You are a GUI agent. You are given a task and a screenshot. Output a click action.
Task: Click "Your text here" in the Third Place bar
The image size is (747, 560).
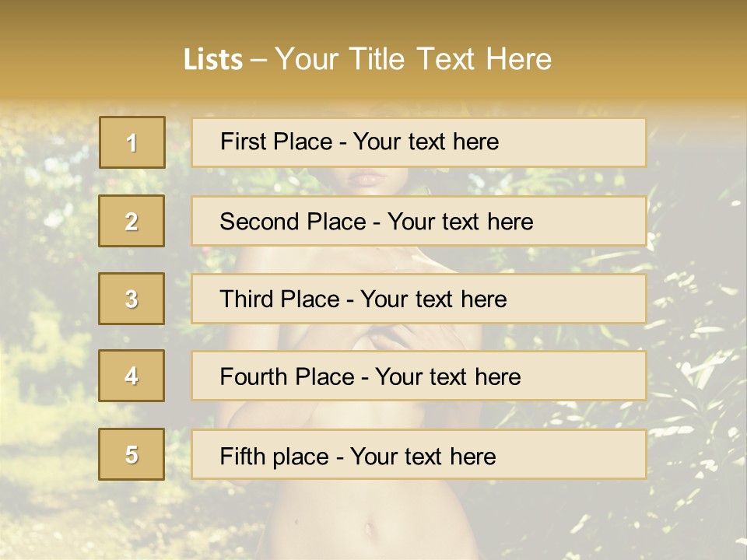pyautogui.click(x=433, y=299)
